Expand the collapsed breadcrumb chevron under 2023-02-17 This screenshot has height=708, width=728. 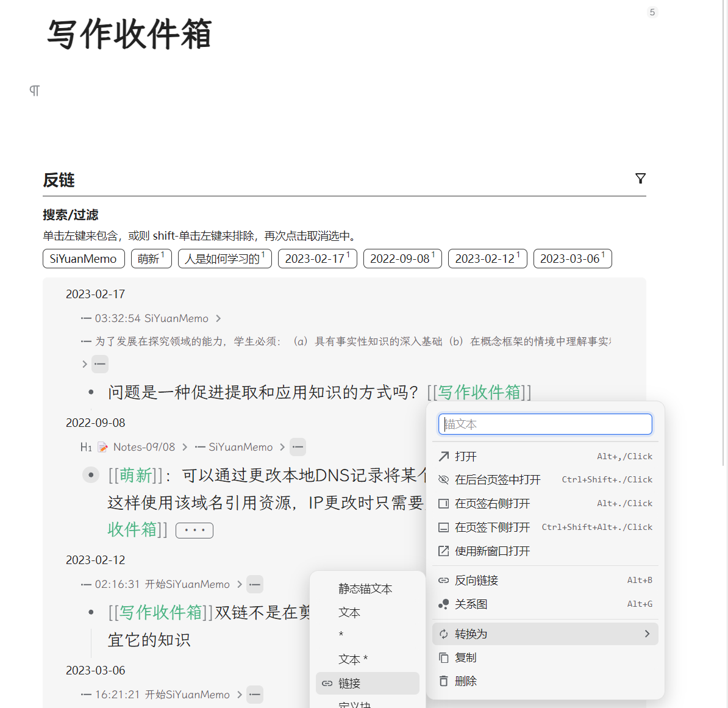(85, 364)
